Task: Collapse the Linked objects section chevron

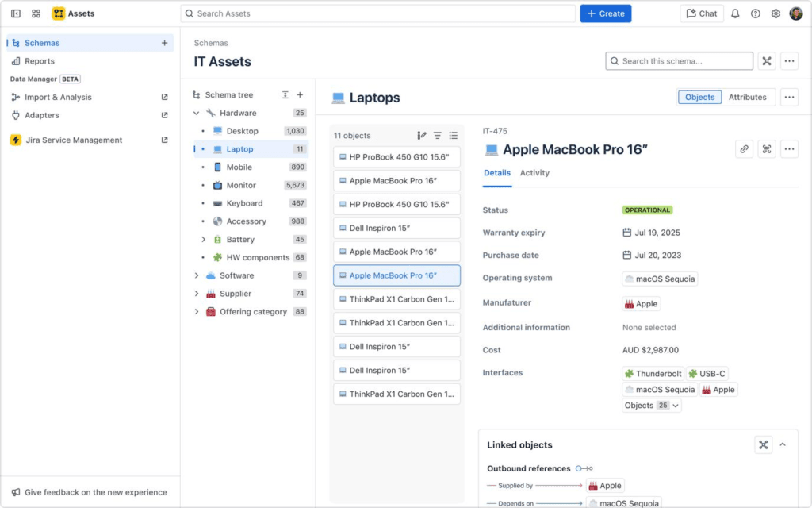Action: point(783,444)
